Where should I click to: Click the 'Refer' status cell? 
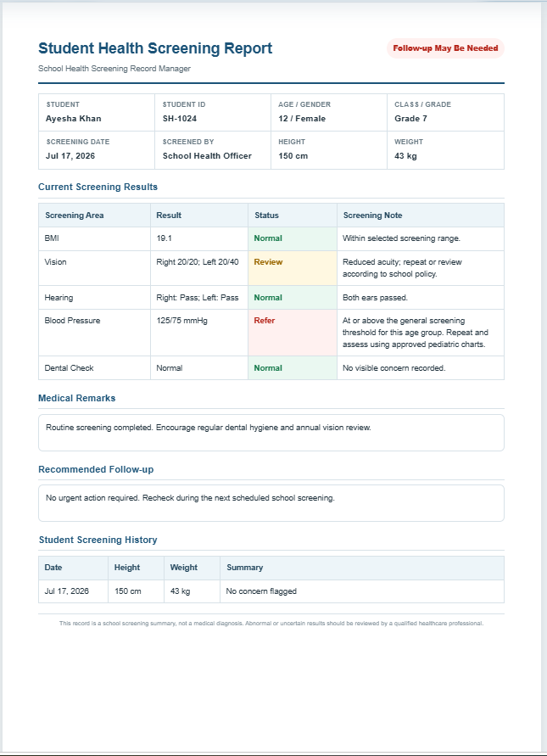pos(293,333)
